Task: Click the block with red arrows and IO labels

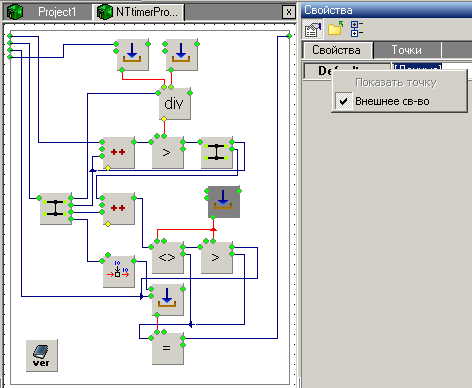Action: [x=119, y=272]
